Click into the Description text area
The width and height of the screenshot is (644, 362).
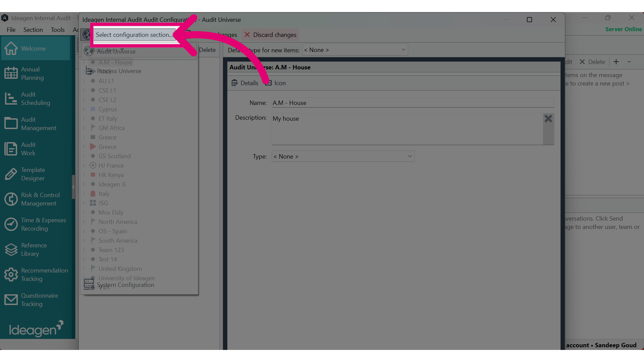[x=407, y=129]
